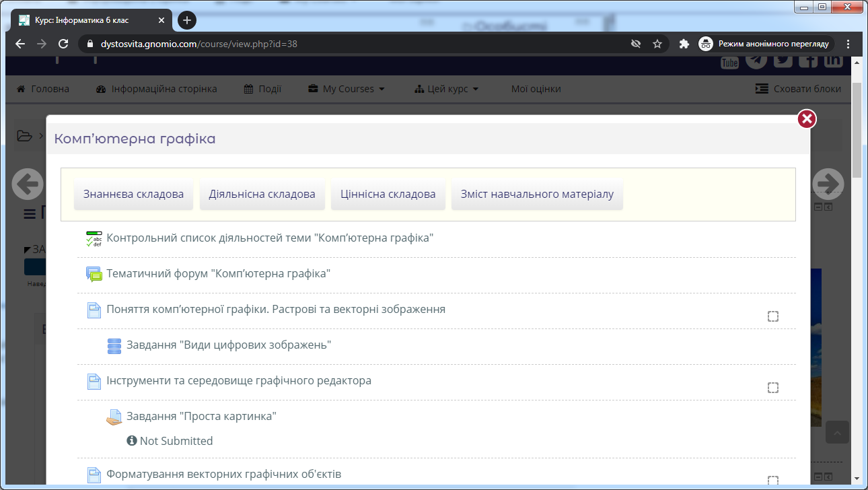This screenshot has width=868, height=490.
Task: Click scroll-to-top arrow button
Action: (838, 433)
